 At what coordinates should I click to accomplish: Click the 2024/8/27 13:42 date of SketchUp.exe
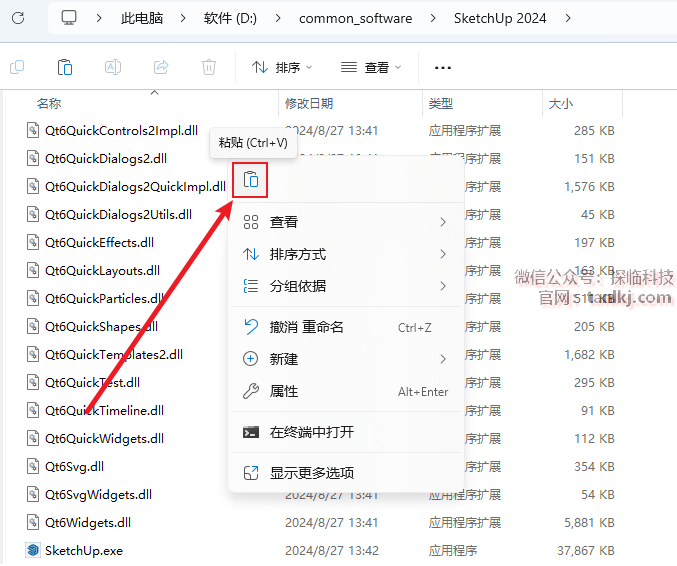(332, 550)
